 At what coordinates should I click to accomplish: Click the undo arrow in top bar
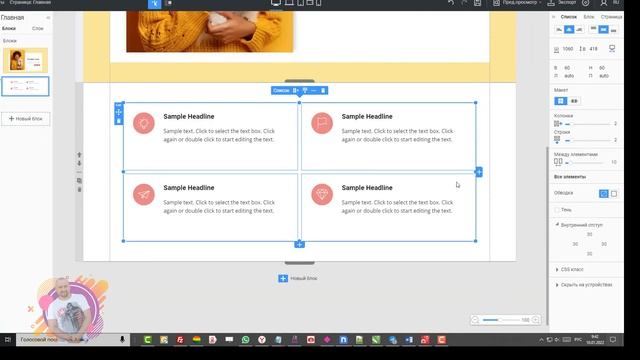coord(451,3)
